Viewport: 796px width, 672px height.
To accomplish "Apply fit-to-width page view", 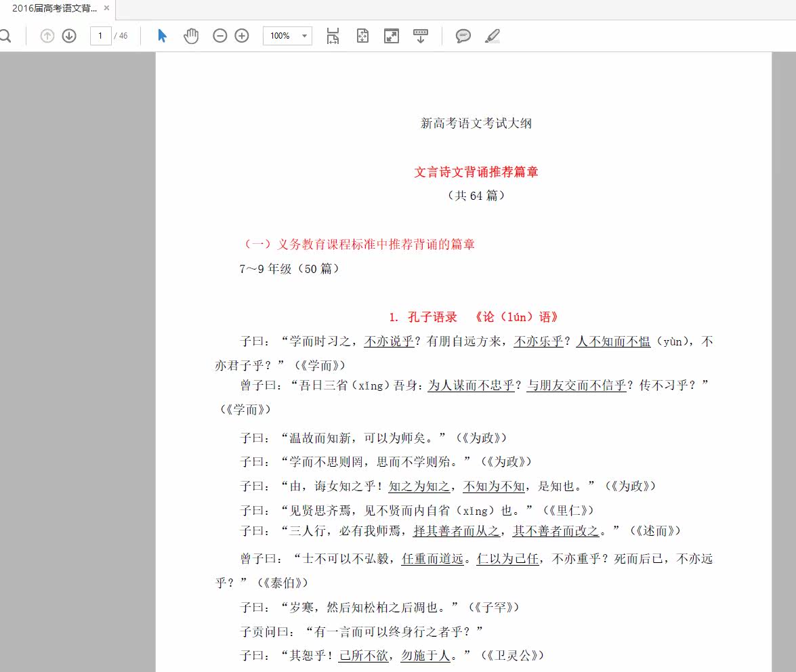I will 332,36.
